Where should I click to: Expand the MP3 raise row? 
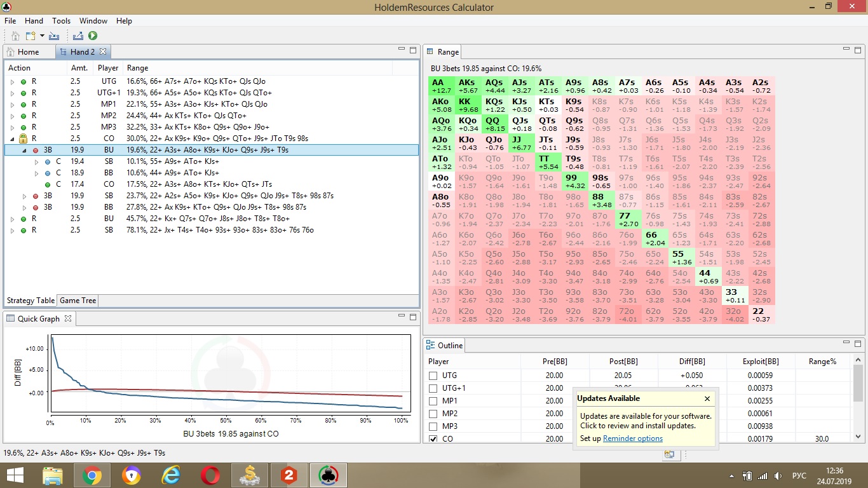pos(12,127)
